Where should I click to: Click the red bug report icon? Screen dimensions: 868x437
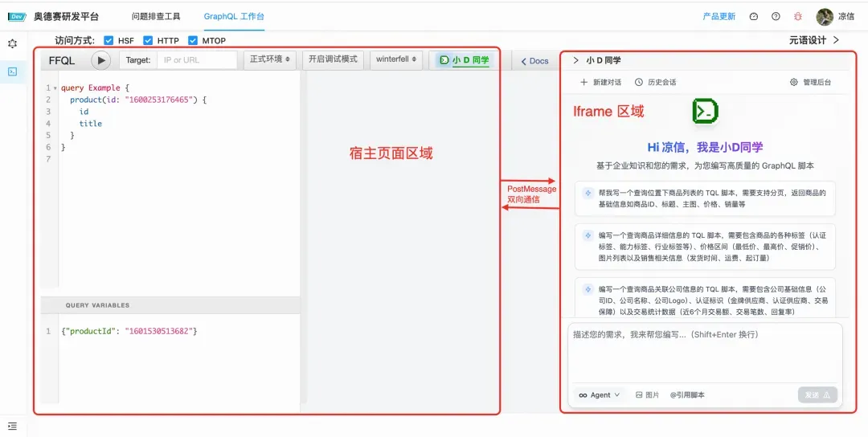798,17
